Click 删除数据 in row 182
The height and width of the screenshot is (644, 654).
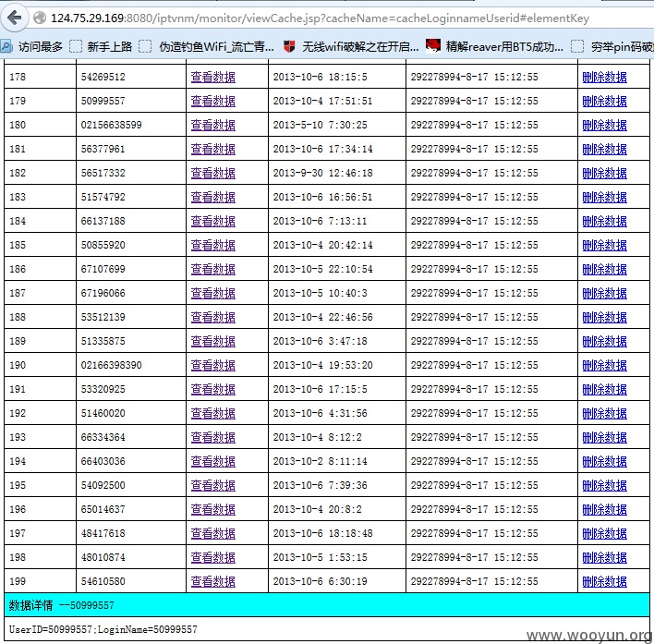(x=604, y=173)
